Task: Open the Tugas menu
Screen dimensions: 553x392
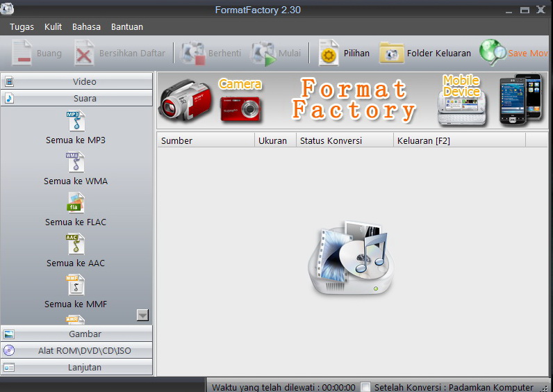Action: [x=22, y=27]
